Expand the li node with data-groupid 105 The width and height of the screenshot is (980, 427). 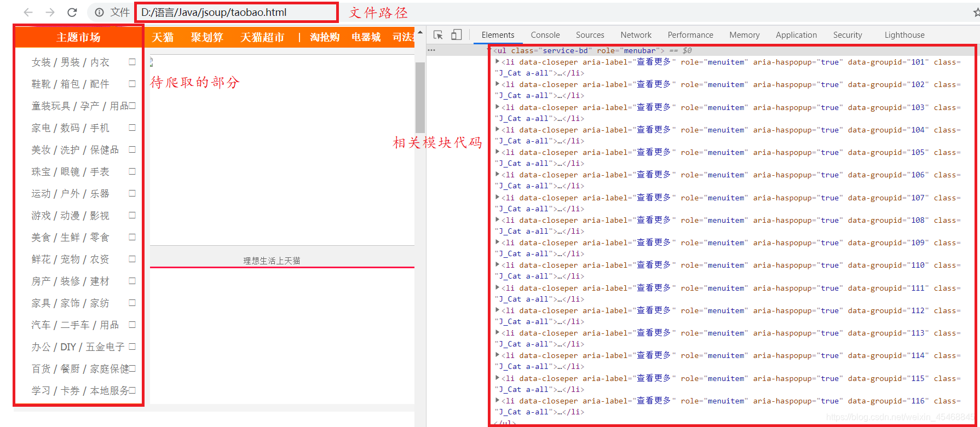(x=498, y=152)
